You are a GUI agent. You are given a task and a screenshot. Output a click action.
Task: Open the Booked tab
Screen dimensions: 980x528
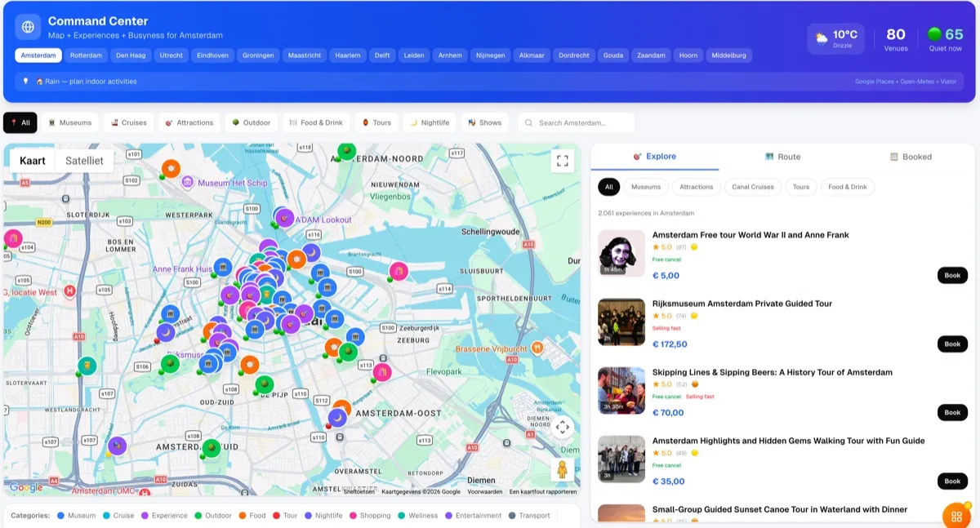point(911,157)
